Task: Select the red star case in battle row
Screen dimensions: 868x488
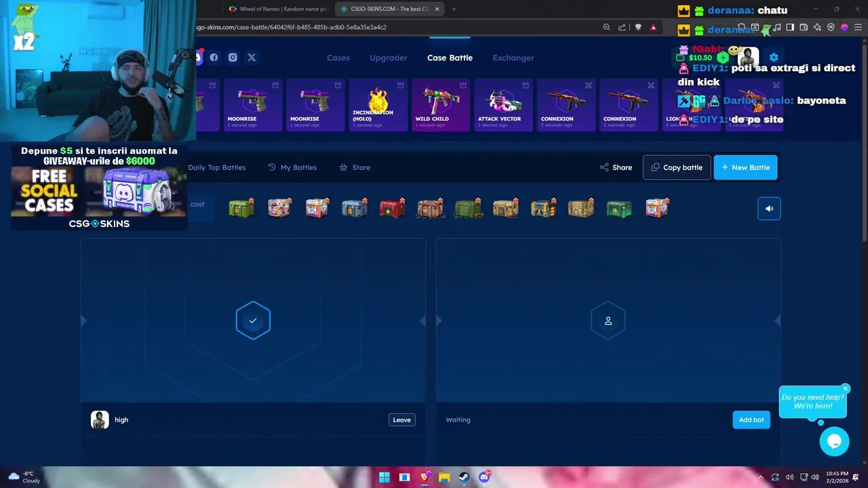Action: (393, 208)
